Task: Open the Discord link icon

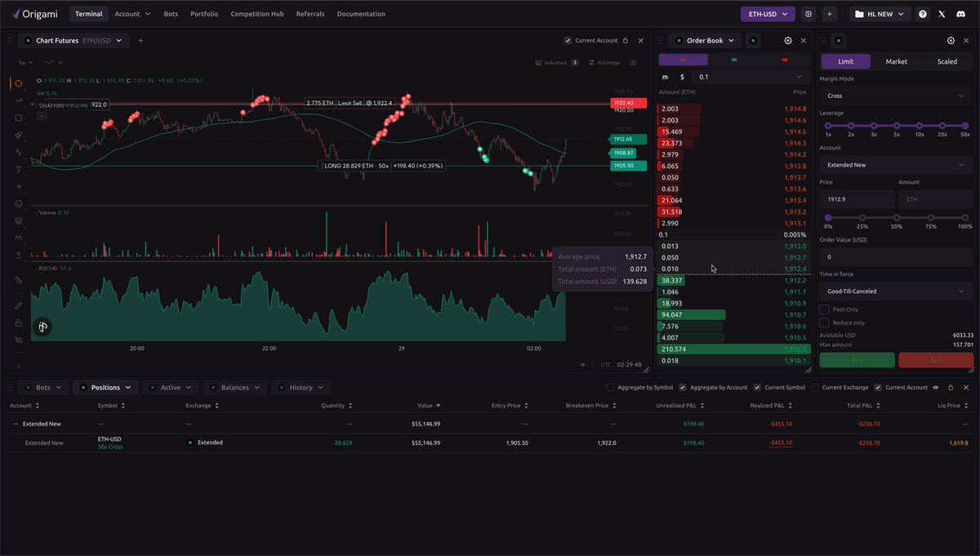Action: click(961, 14)
